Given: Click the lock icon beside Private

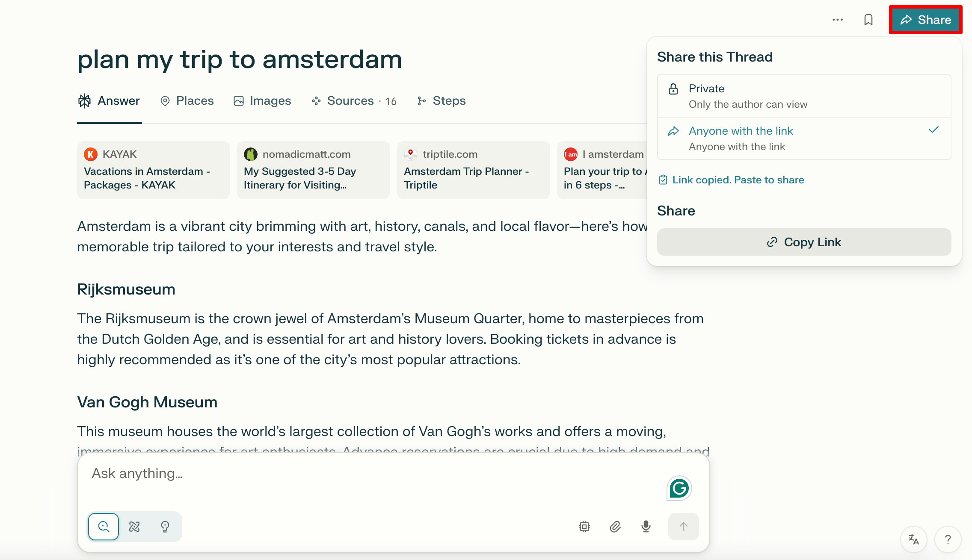Looking at the screenshot, I should [673, 89].
